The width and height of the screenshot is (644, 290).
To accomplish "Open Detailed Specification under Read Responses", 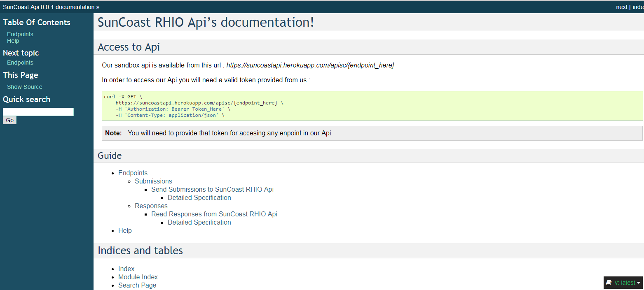I will (x=199, y=223).
